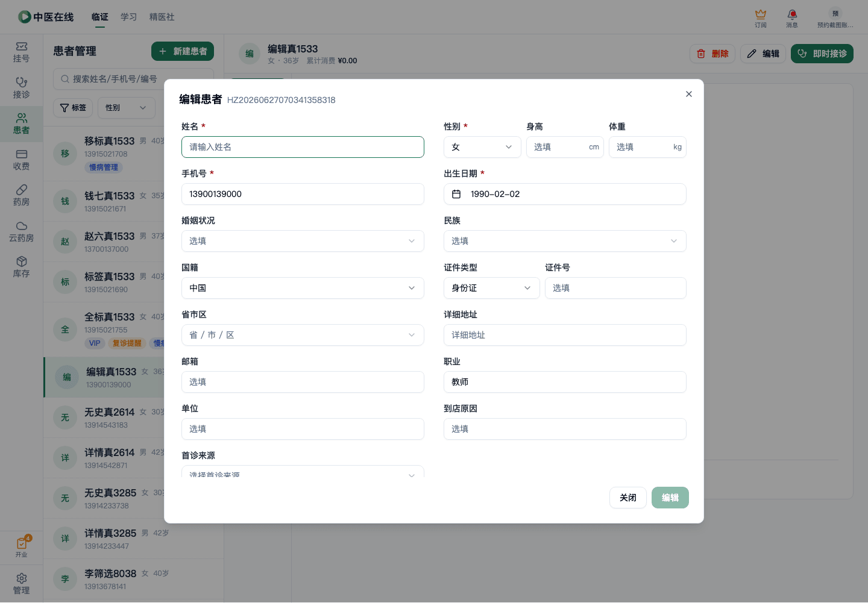Click the 新建患者 button
Image resolution: width=868 pixels, height=603 pixels.
coord(183,51)
